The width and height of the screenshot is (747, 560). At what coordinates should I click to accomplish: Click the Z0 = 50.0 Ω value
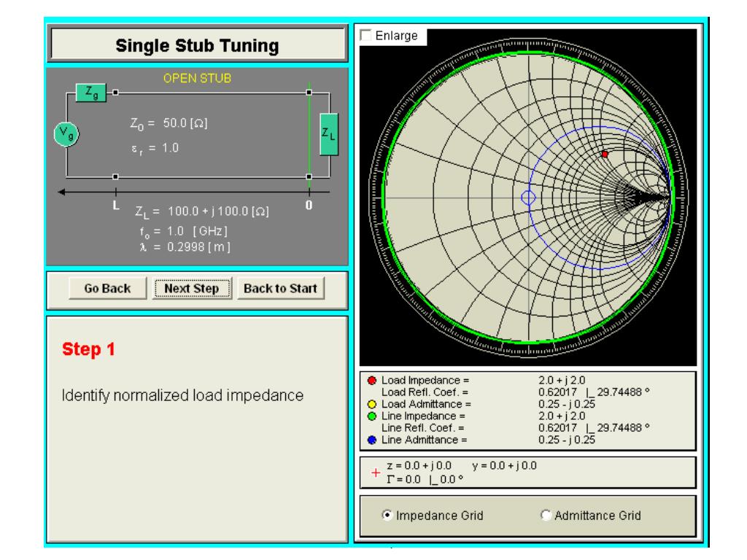(x=169, y=124)
